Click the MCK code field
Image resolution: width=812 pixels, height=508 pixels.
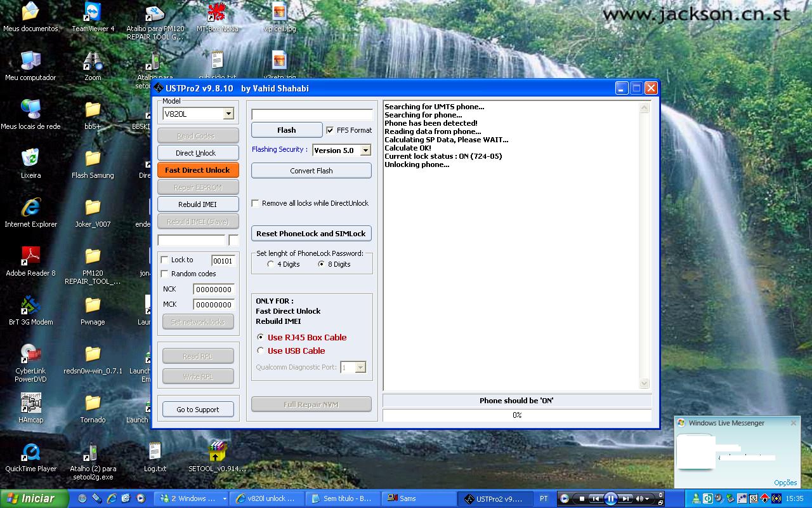click(214, 305)
